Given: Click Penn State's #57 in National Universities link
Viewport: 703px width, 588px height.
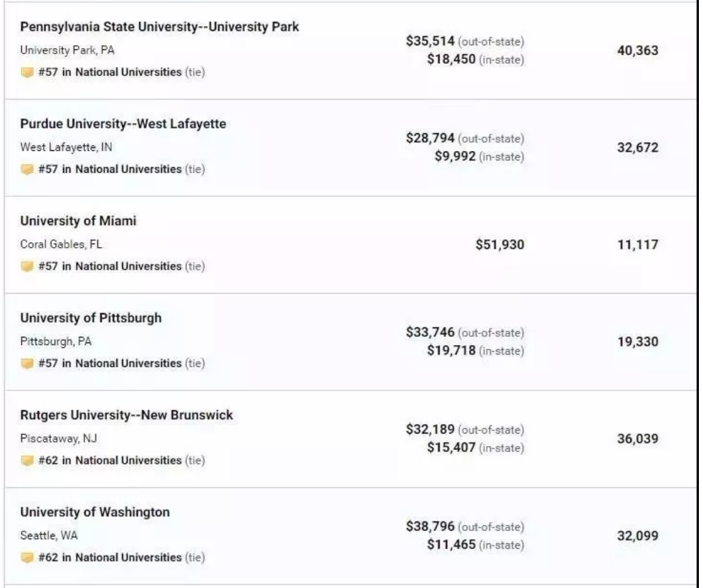Looking at the screenshot, I should [x=110, y=72].
